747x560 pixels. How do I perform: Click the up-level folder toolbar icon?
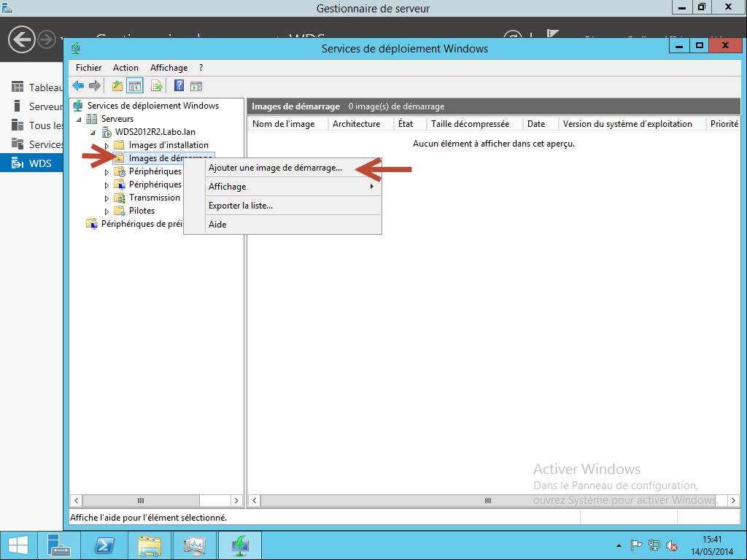[117, 85]
